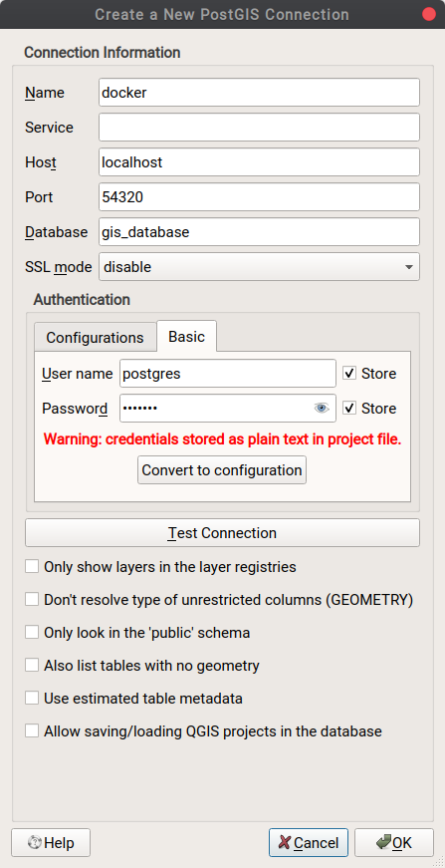Click the SSL mode label

tap(59, 267)
